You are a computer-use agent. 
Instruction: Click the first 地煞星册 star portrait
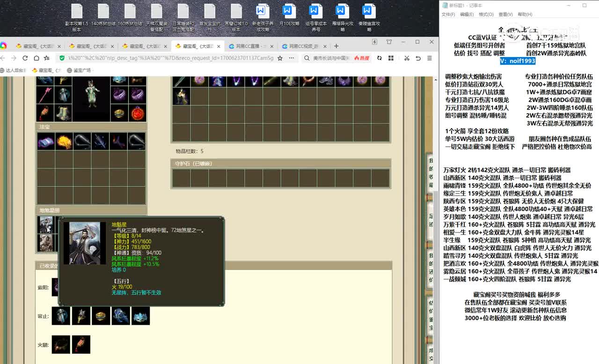(x=46, y=225)
